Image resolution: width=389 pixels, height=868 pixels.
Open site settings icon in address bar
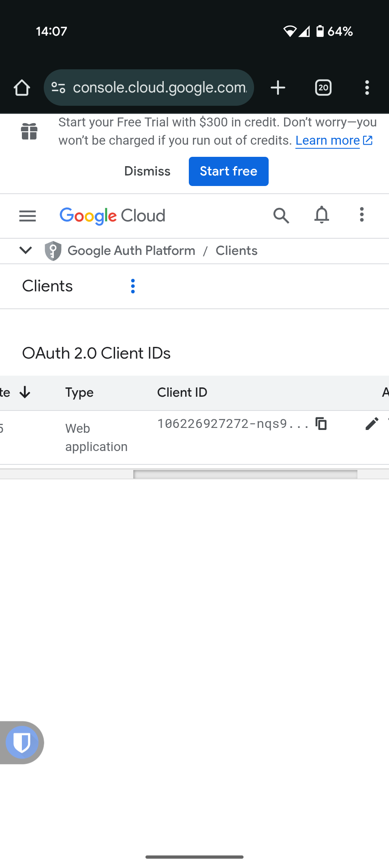pos(58,88)
